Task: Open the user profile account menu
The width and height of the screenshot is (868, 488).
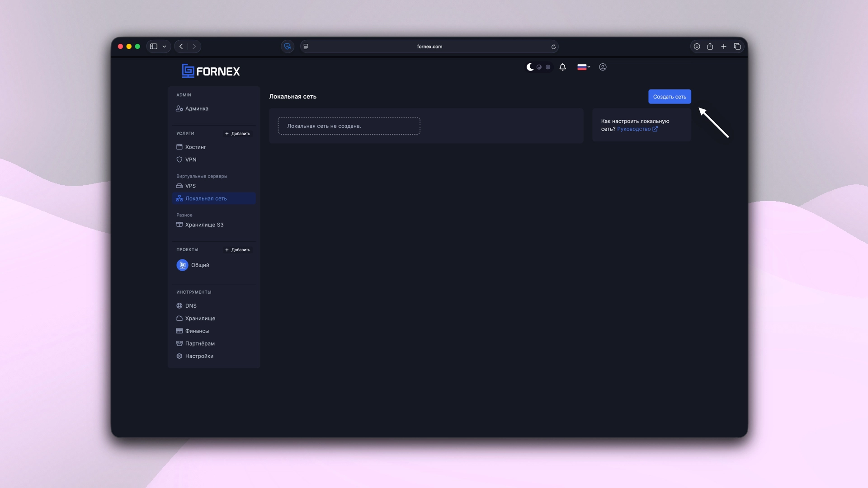Action: pyautogui.click(x=603, y=67)
